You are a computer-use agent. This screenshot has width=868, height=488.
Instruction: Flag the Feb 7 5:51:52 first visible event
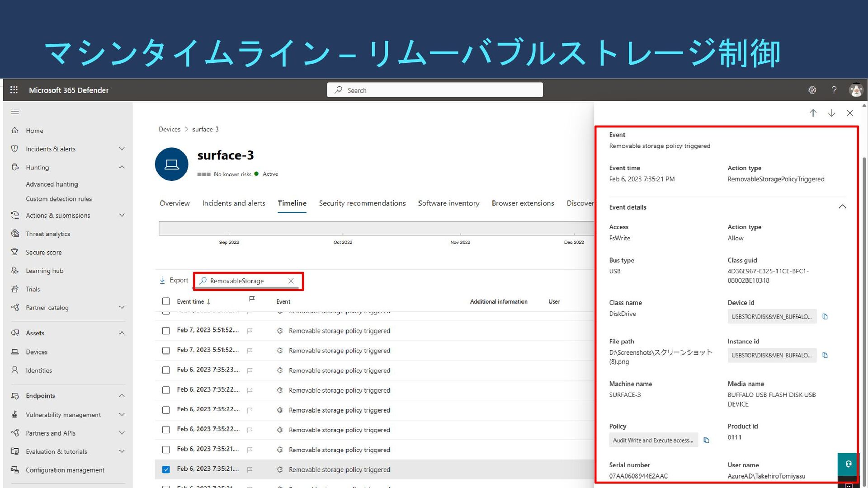tap(250, 331)
